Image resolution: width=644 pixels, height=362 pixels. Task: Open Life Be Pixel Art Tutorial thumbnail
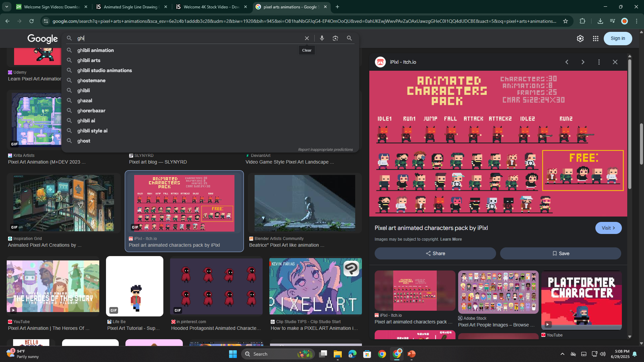tap(135, 287)
